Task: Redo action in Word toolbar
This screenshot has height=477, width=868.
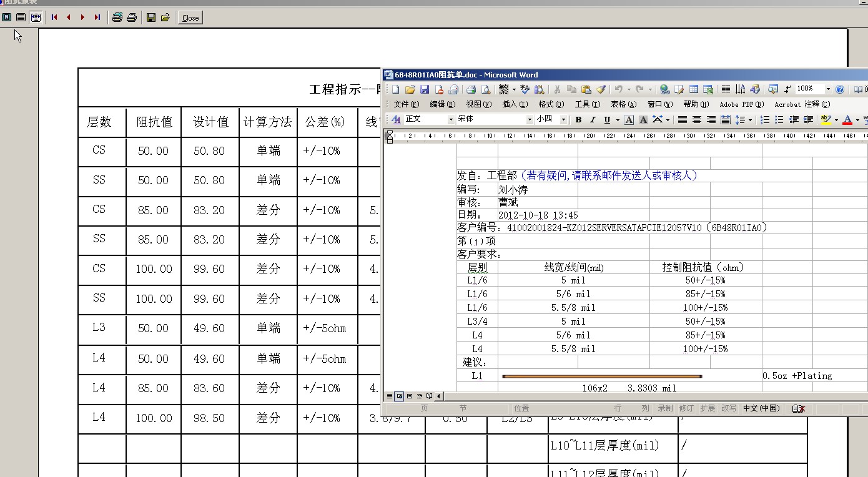Action: 639,89
